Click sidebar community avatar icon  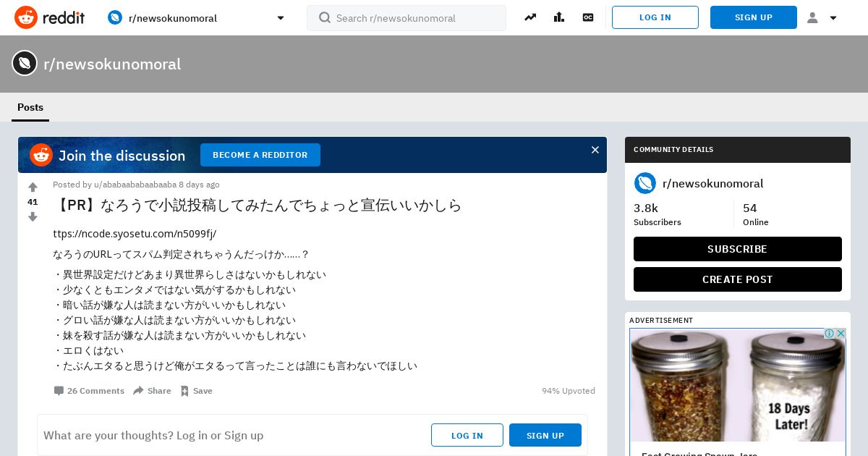[x=645, y=183]
